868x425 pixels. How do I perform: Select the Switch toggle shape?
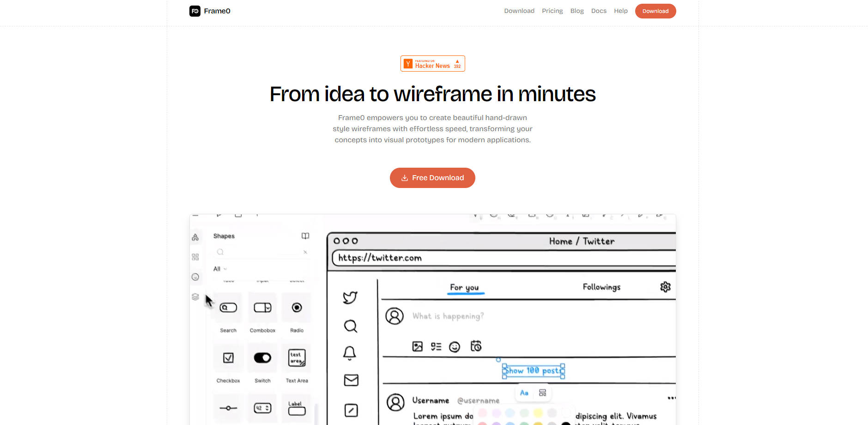[262, 358]
